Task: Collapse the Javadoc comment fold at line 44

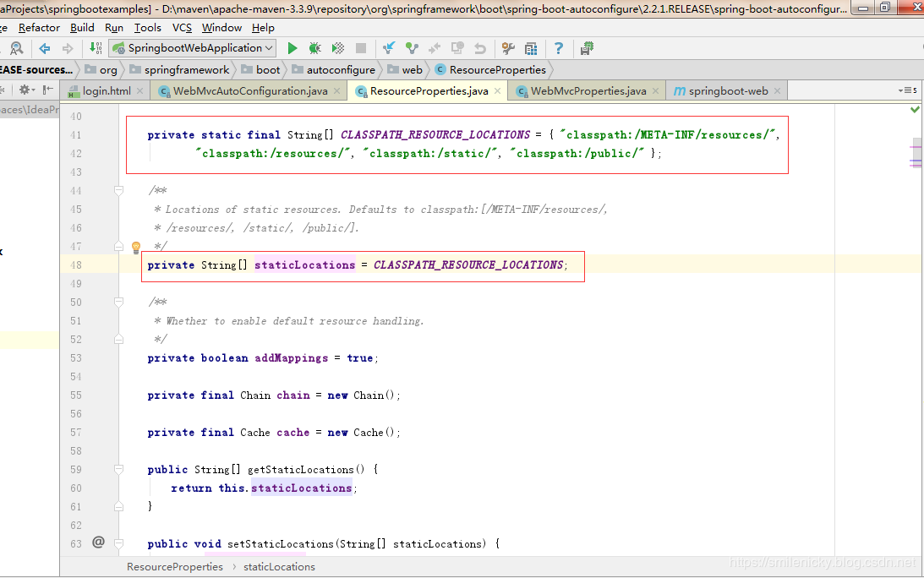Action: 119,191
